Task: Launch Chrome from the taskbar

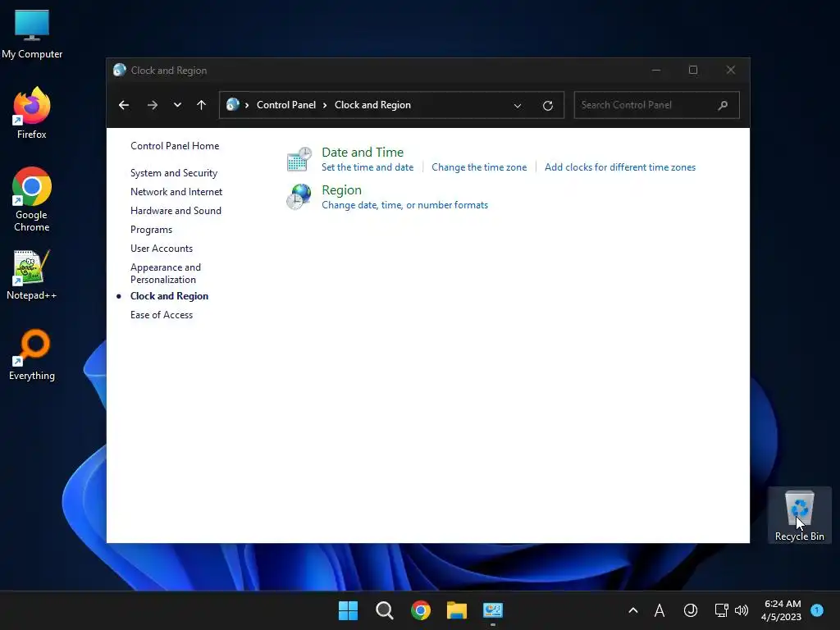Action: click(421, 610)
